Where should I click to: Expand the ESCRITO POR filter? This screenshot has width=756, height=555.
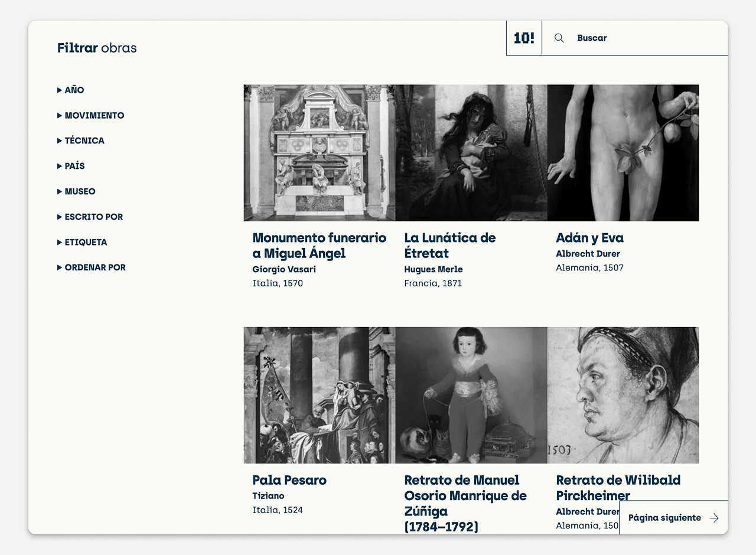coord(90,217)
